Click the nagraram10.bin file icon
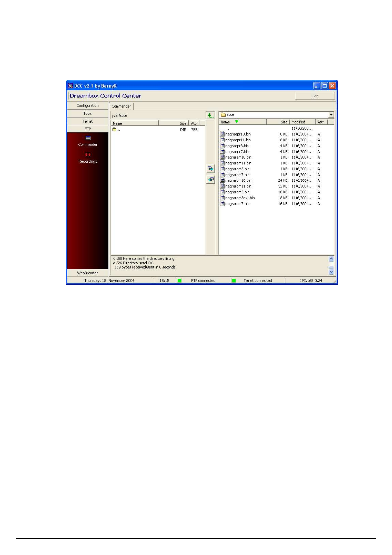 pyautogui.click(x=222, y=157)
